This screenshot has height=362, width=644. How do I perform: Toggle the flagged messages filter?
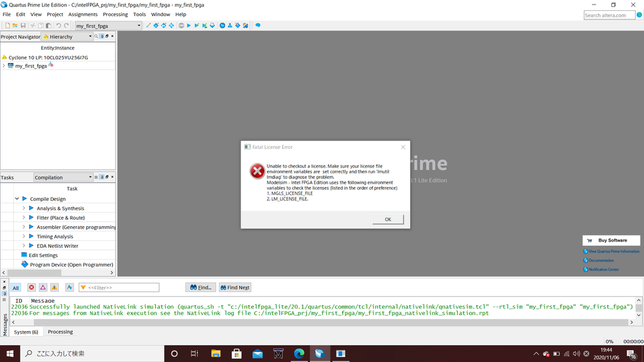(x=70, y=287)
